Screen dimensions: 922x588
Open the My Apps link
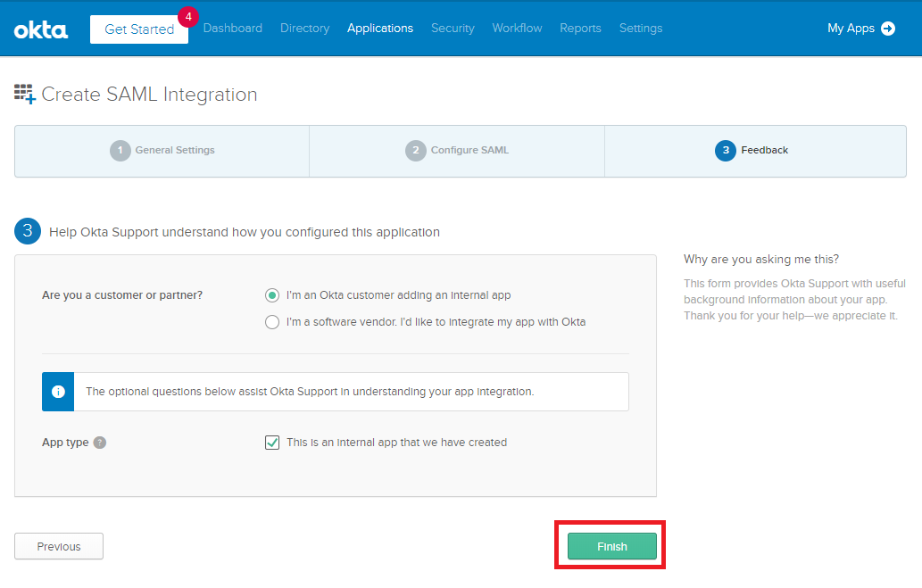[x=851, y=29]
